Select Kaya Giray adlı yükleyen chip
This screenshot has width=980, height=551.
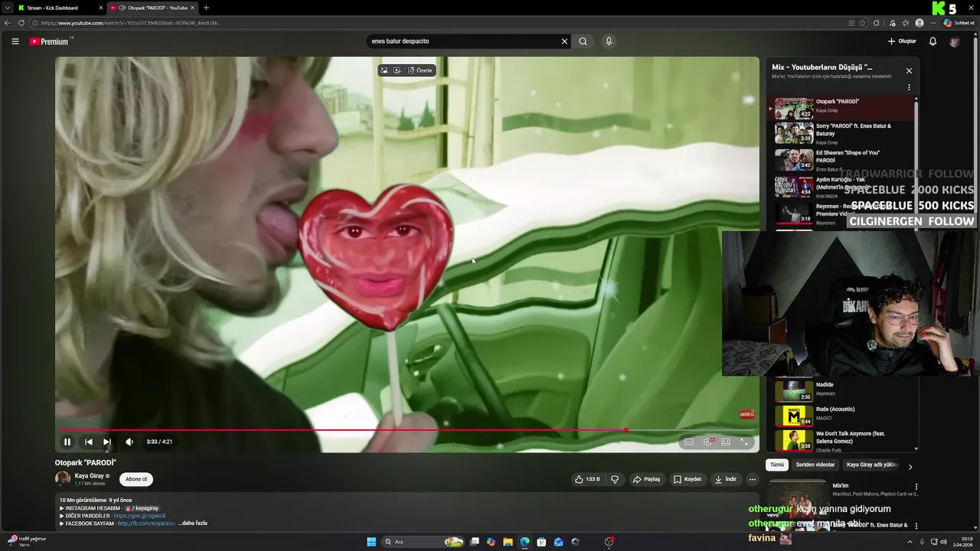point(871,465)
